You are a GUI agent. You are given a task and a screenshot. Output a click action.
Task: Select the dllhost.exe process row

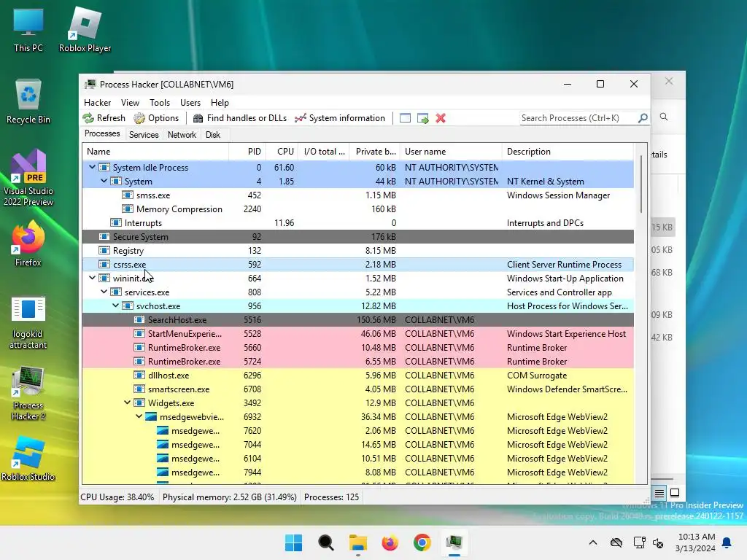tap(357, 375)
